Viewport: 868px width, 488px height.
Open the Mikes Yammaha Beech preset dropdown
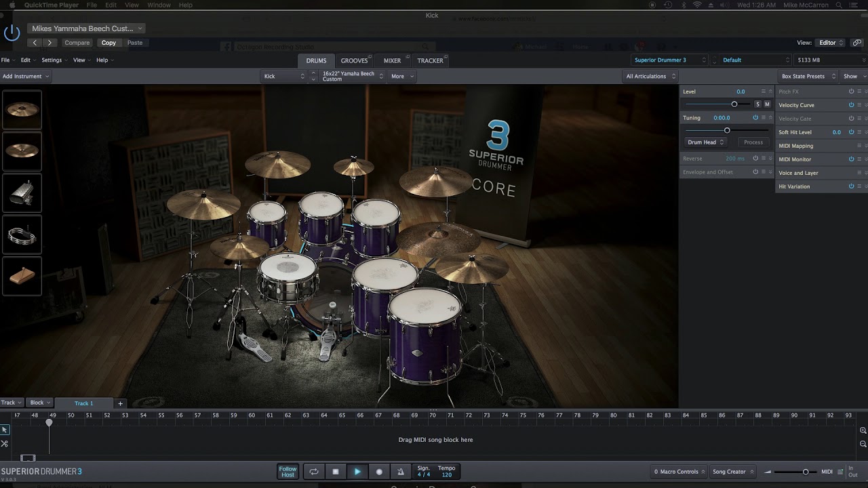click(x=87, y=28)
